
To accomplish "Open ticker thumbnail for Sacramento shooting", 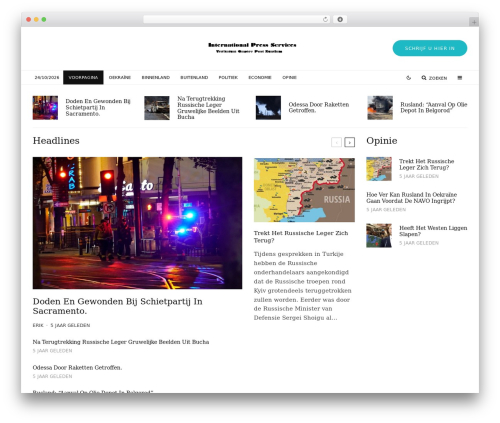I will [x=45, y=108].
